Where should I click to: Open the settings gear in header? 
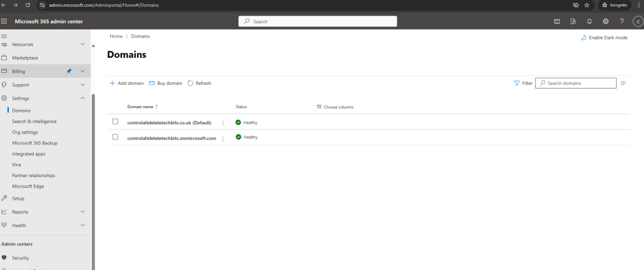coord(606,21)
